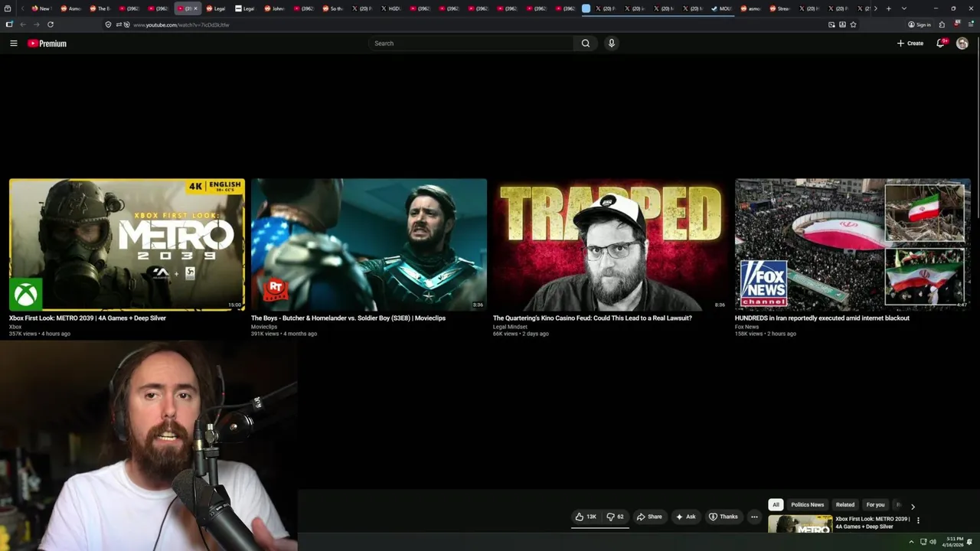Send Thanks to the creator
Screen dimensions: 980x551
click(x=724, y=517)
